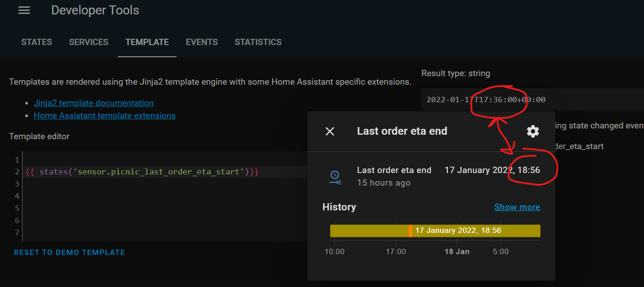Viewport: 644px width, 287px height.
Task: Close the Last order eta end dialog
Action: pyautogui.click(x=330, y=131)
